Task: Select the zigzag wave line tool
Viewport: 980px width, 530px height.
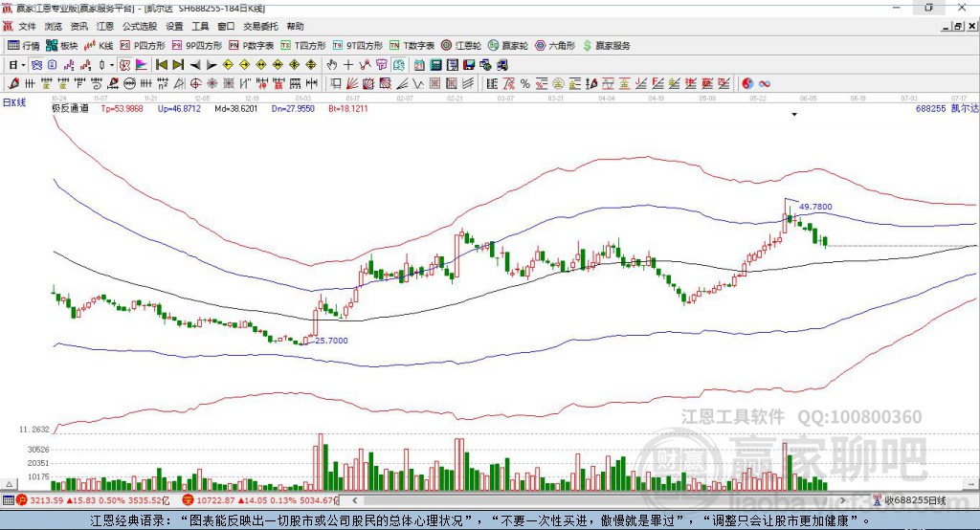Action: point(418,84)
